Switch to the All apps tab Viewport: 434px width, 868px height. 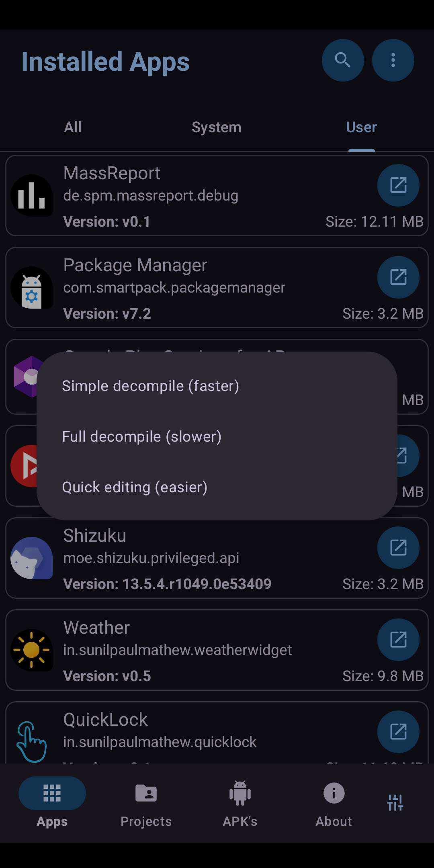(x=73, y=127)
